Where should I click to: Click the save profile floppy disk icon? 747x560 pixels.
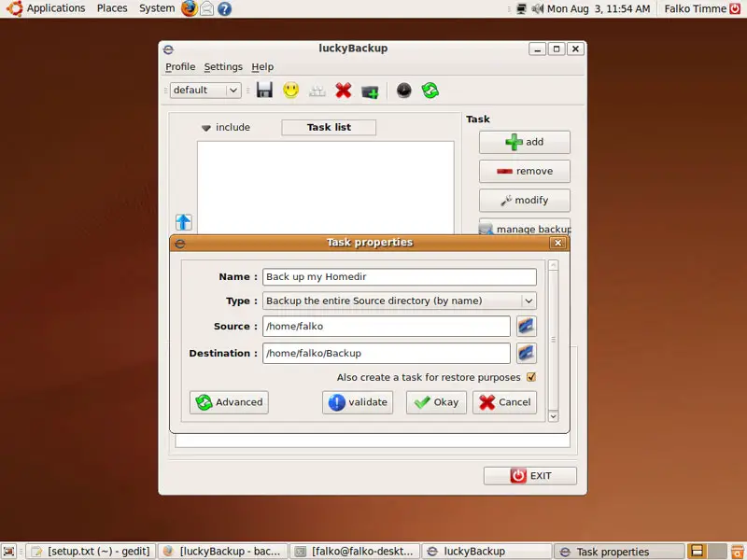tap(264, 90)
